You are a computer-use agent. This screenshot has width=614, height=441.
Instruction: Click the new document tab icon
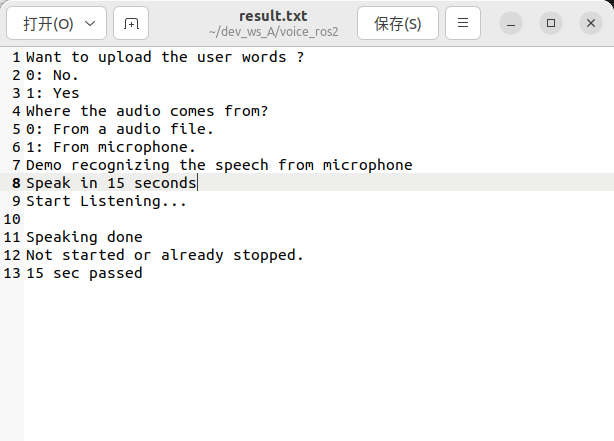pyautogui.click(x=131, y=23)
